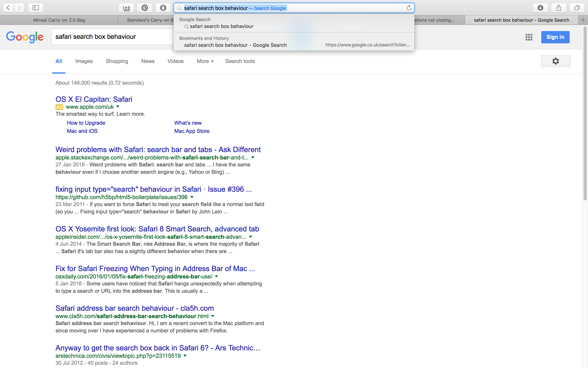Click the Google logo
588x368 pixels.
click(x=25, y=37)
